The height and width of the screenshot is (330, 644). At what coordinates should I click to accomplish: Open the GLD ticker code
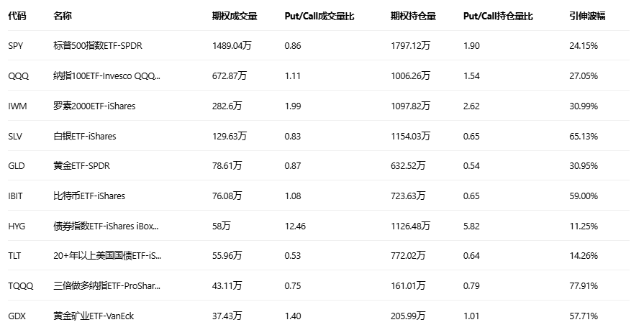[16, 165]
